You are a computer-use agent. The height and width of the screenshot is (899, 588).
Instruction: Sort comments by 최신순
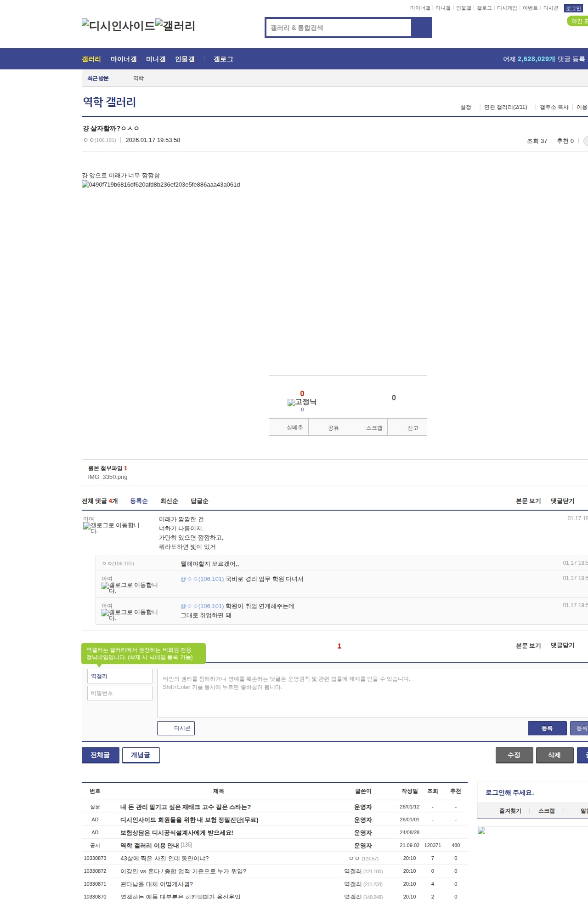click(x=169, y=501)
